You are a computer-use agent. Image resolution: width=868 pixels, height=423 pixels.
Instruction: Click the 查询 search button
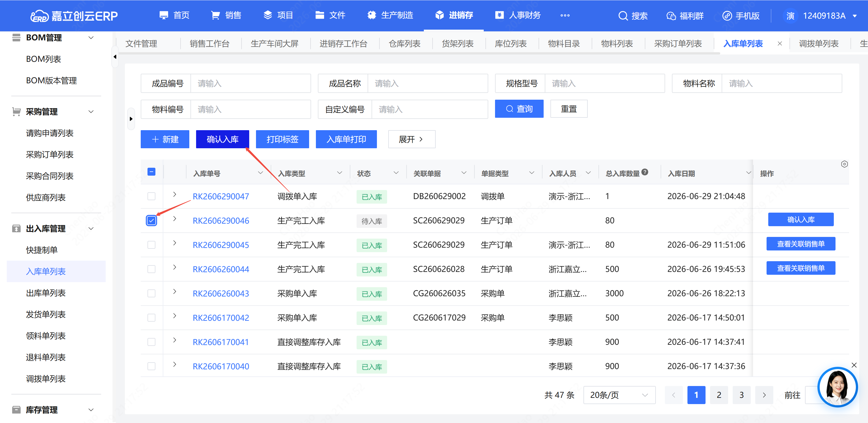coord(519,109)
